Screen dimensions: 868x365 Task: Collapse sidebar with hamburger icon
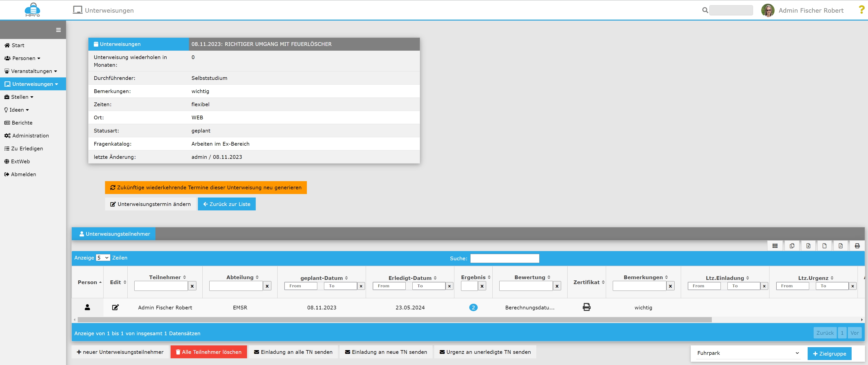point(58,30)
